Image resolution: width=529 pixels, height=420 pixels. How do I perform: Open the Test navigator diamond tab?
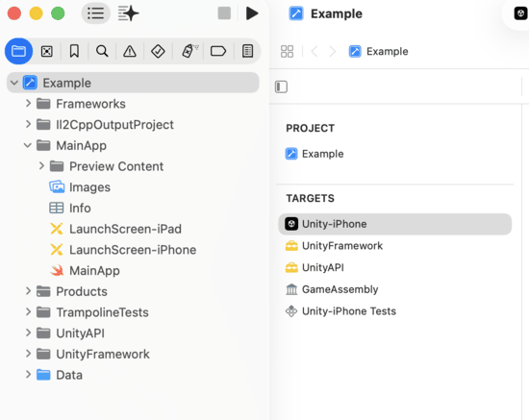(x=158, y=51)
